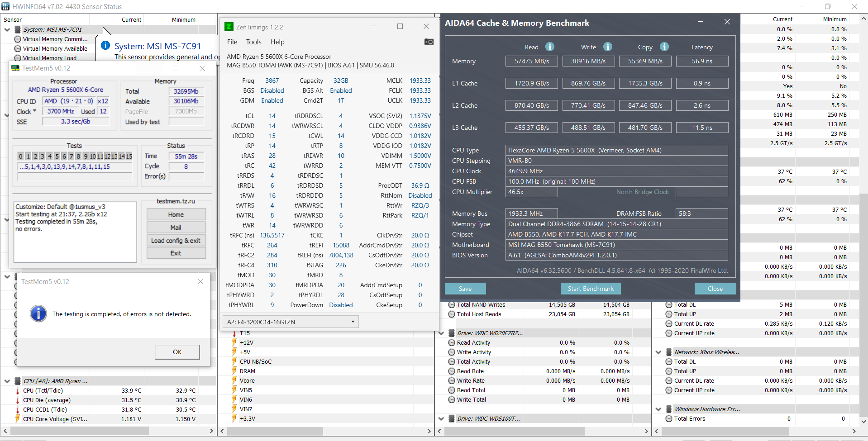This screenshot has height=441, width=868.
Task: Close the TestMem5 completion message dialog
Action: (x=200, y=281)
